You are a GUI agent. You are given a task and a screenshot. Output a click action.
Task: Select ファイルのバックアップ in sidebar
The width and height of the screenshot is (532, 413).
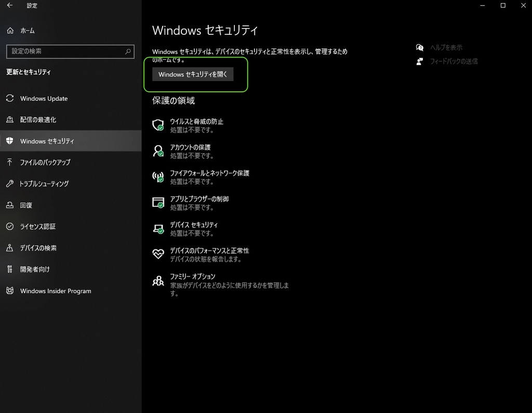point(71,162)
